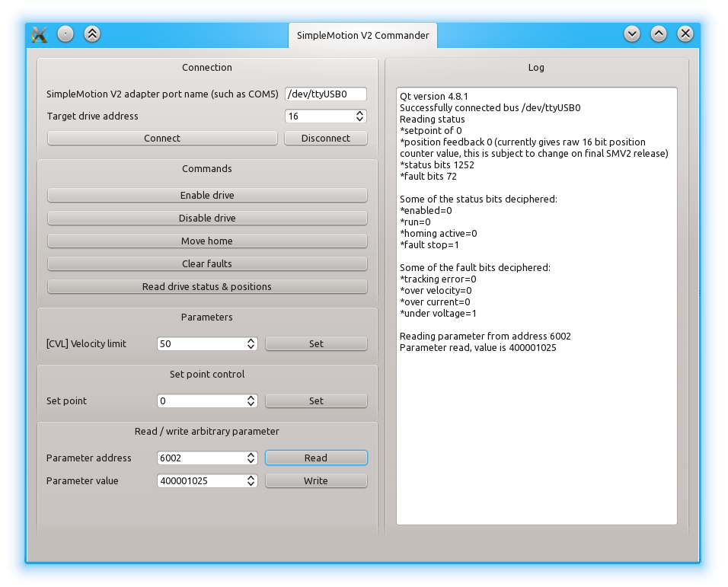The width and height of the screenshot is (728, 587).
Task: Click log line '*run=0'
Action: [x=415, y=222]
